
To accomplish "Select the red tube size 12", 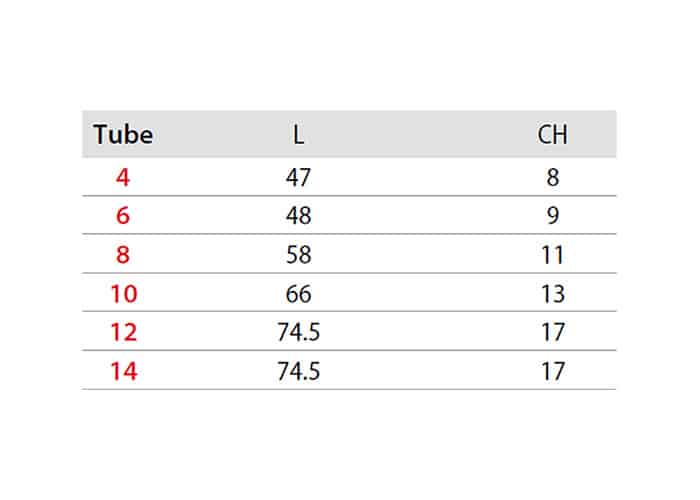I will click(x=124, y=332).
